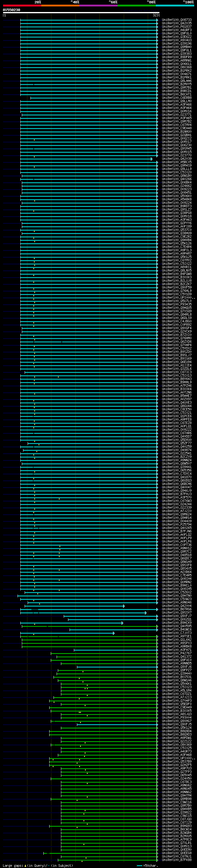Screen dimensions: 197x868
Task: Click hit label UniRef100_O80369
Action: [x=177, y=745]
